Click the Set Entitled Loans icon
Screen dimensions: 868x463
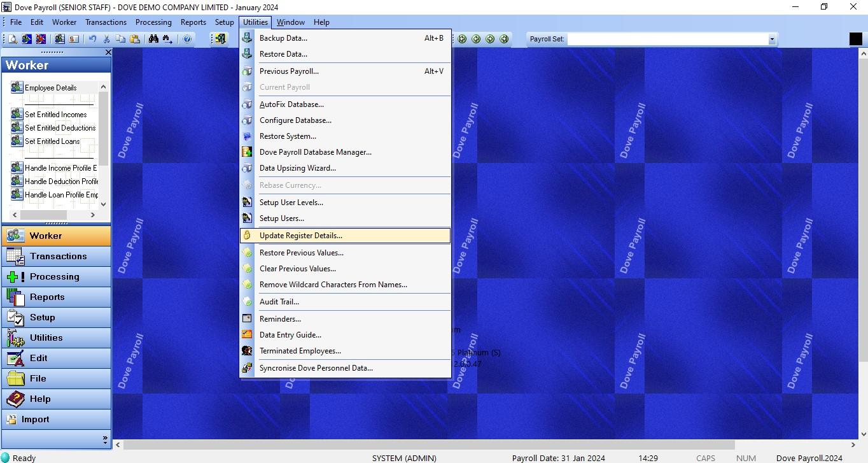pyautogui.click(x=17, y=141)
